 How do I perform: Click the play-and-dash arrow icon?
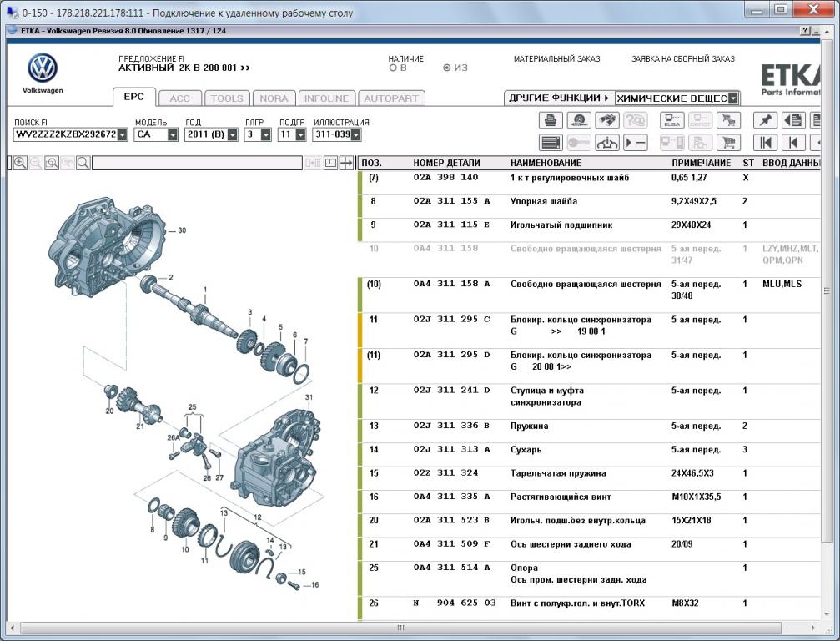(x=636, y=143)
